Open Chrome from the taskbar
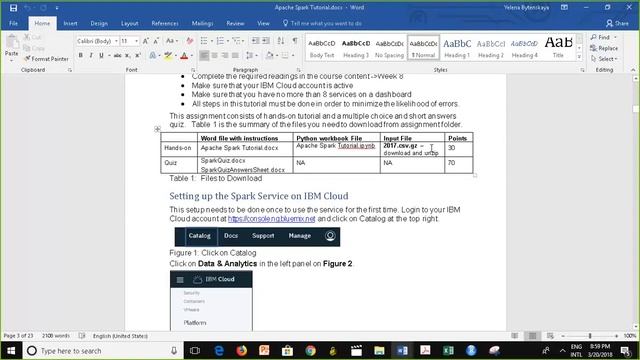Viewport: 640px width, 360px height. (x=311, y=351)
